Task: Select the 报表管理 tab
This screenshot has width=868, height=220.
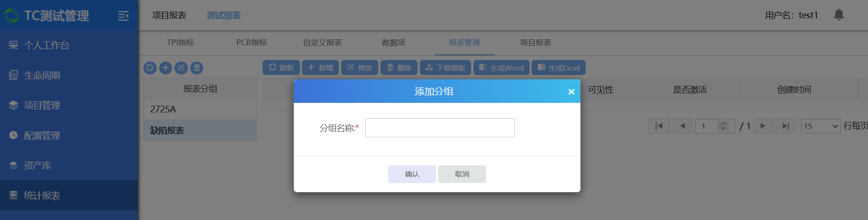Action: click(x=464, y=42)
